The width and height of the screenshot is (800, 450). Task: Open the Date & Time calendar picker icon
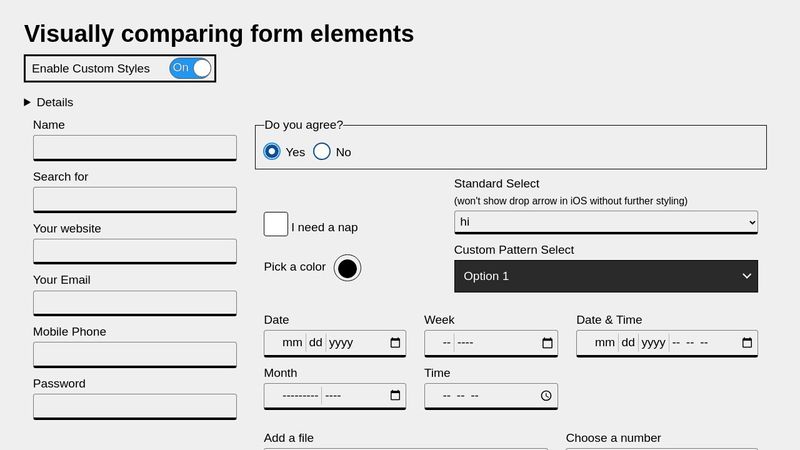click(x=747, y=343)
